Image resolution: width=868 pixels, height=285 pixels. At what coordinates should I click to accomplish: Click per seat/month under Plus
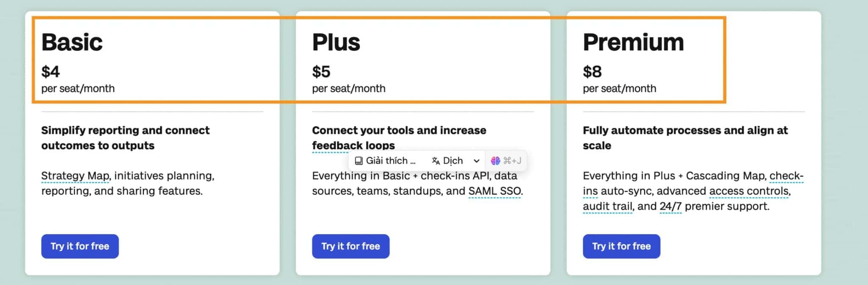[348, 89]
